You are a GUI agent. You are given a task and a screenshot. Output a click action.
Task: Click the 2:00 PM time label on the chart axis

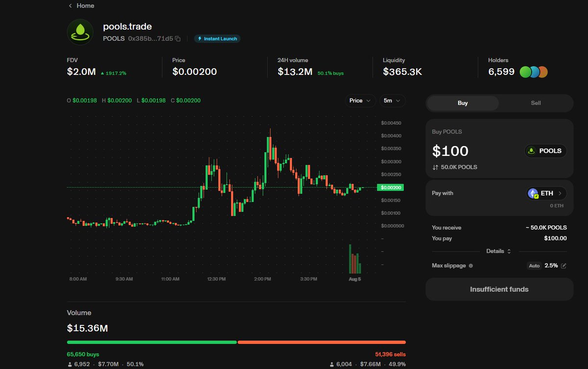[263, 279]
